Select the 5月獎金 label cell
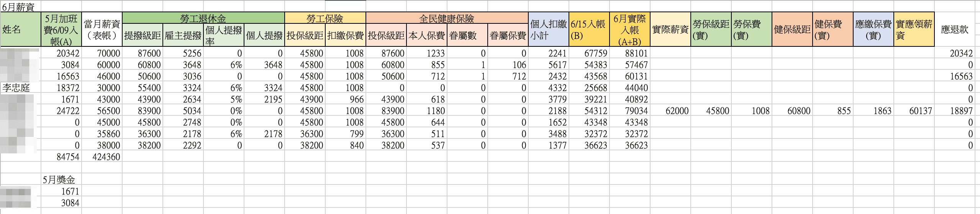Image resolution: width=980 pixels, height=214 pixels. click(61, 180)
